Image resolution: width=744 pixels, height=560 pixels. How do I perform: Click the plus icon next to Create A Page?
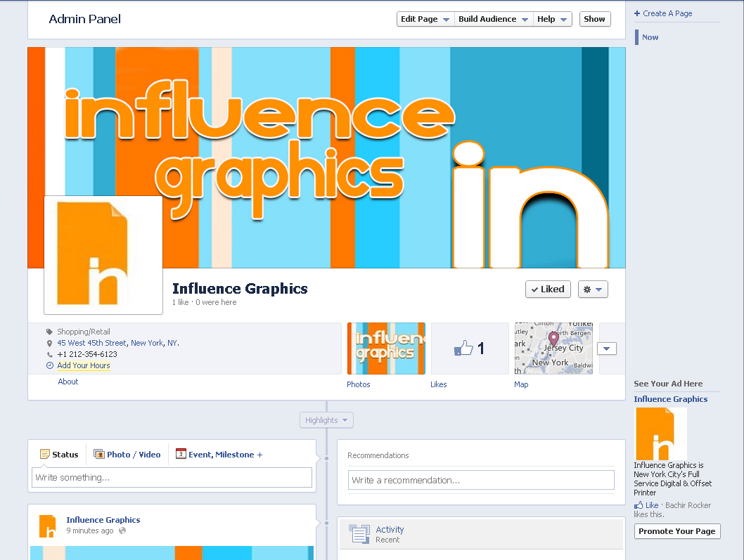click(x=637, y=13)
